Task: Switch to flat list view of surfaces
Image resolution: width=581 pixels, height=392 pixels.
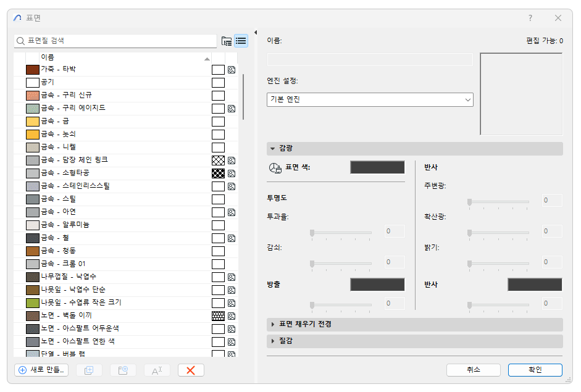Action: [241, 41]
